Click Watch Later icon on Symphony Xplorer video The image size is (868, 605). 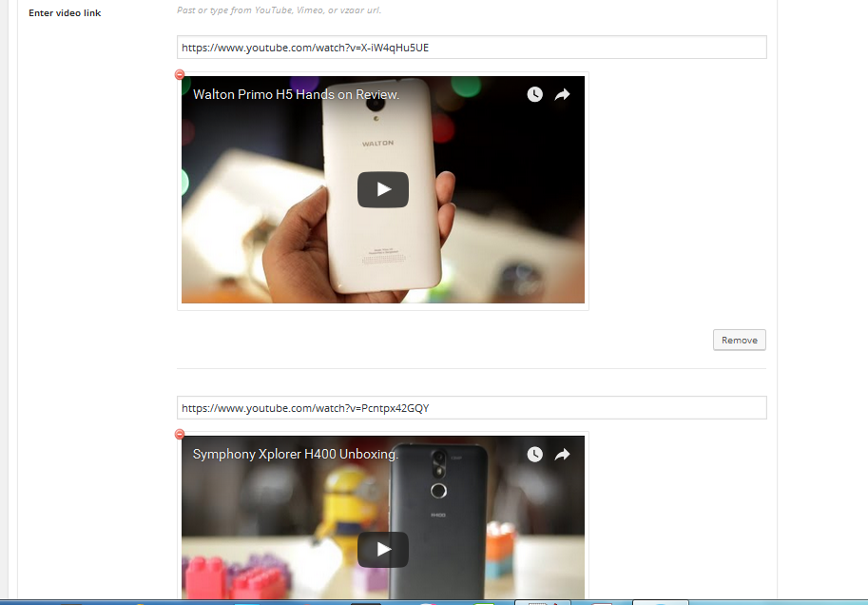(x=534, y=455)
